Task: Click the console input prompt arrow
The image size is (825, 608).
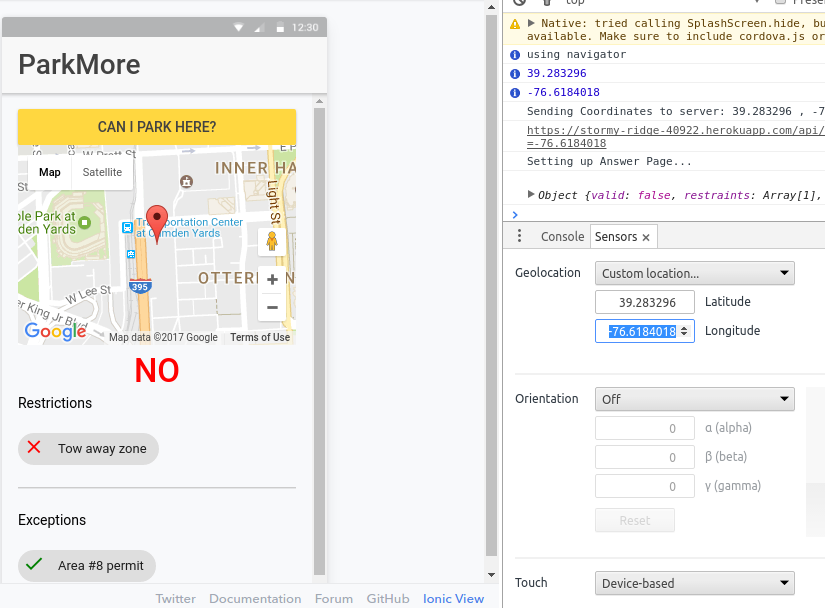Action: pos(515,215)
